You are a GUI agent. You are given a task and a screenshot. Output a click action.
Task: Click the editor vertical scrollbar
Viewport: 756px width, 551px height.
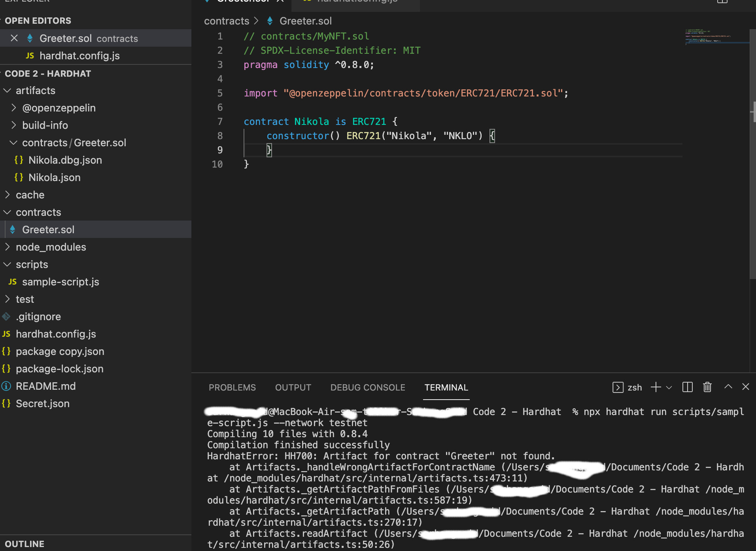click(x=753, y=154)
